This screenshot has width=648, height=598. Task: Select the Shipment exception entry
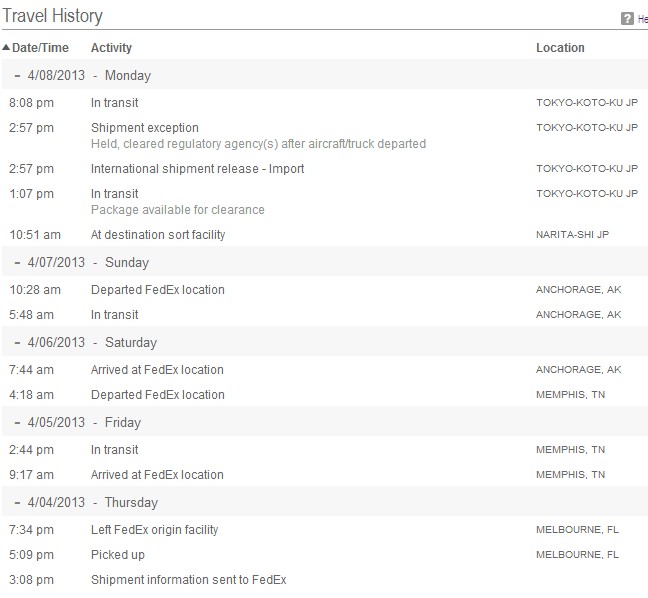145,128
